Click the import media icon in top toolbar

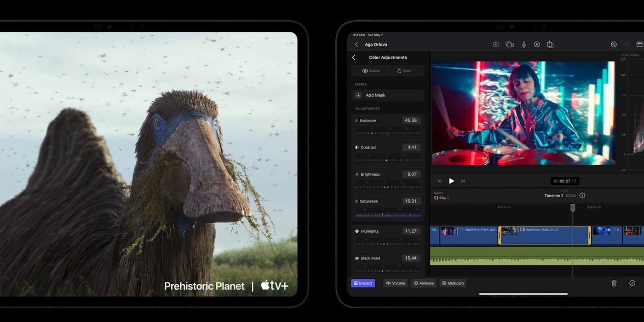coord(496,45)
